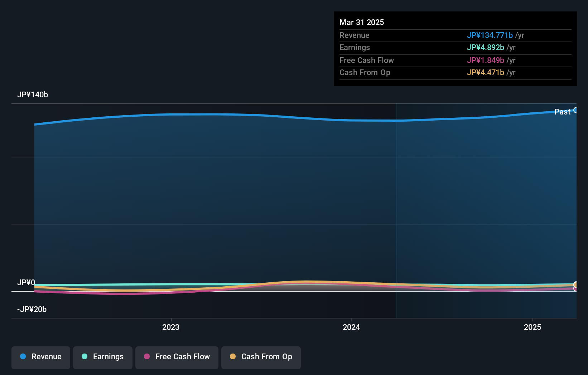Click the Revenue line end marker
Image resolution: width=588 pixels, height=375 pixels.
coord(576,110)
